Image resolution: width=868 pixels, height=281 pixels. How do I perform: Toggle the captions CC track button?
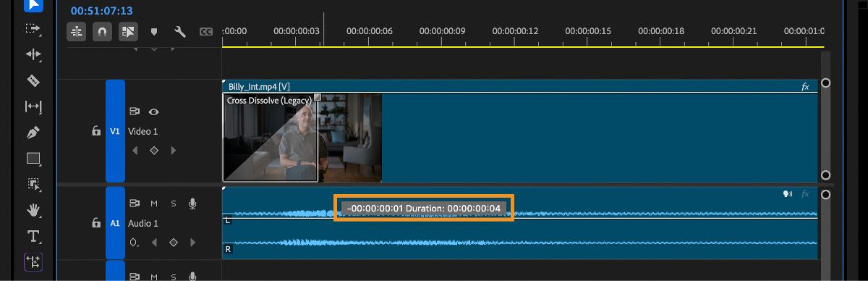pos(206,32)
